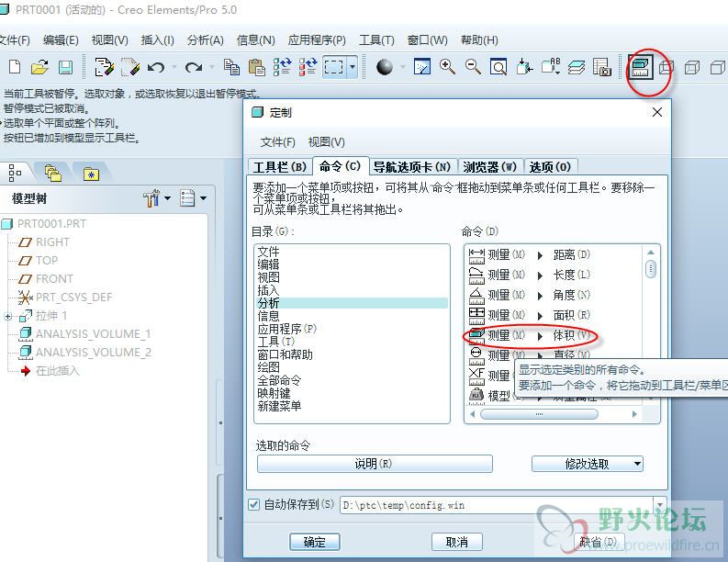
Task: Switch to model tree navigator tab icon
Action: pyautogui.click(x=16, y=173)
